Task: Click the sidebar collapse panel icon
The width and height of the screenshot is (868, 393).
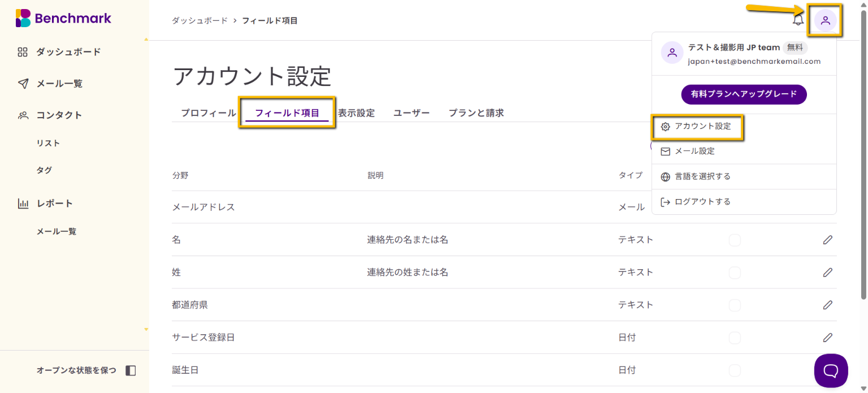Action: (131, 370)
